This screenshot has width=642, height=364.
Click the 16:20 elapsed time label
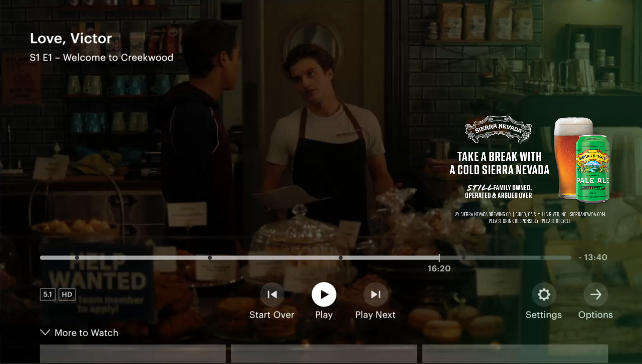[439, 268]
